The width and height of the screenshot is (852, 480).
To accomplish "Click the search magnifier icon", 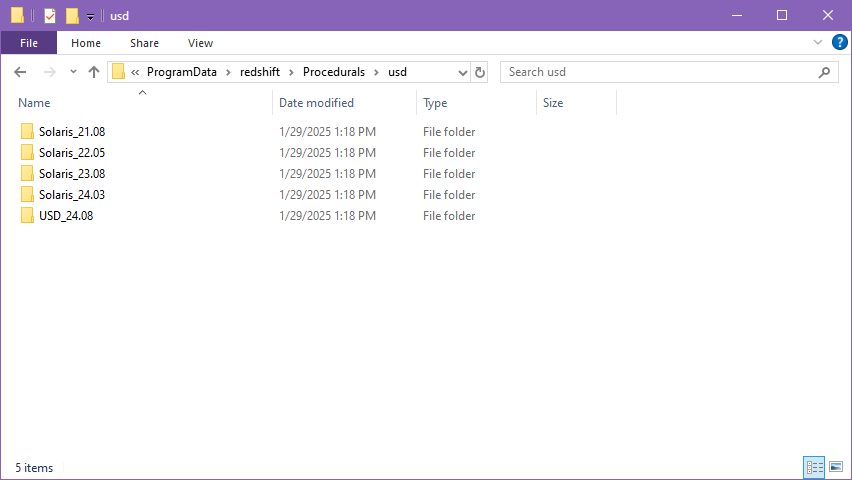I will tap(824, 72).
